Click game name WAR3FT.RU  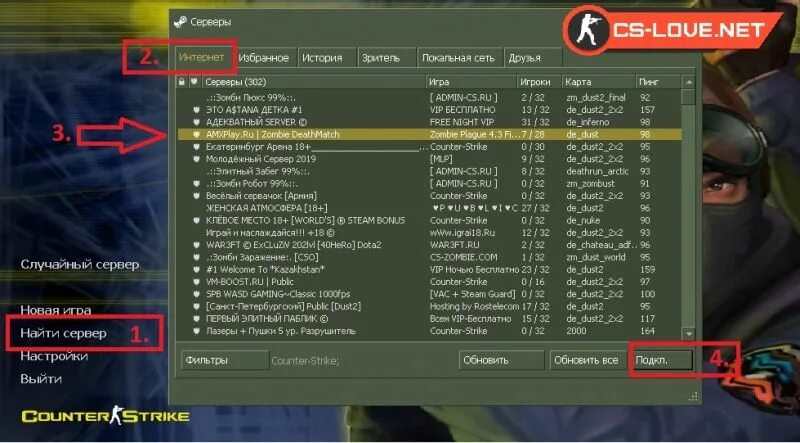[455, 245]
